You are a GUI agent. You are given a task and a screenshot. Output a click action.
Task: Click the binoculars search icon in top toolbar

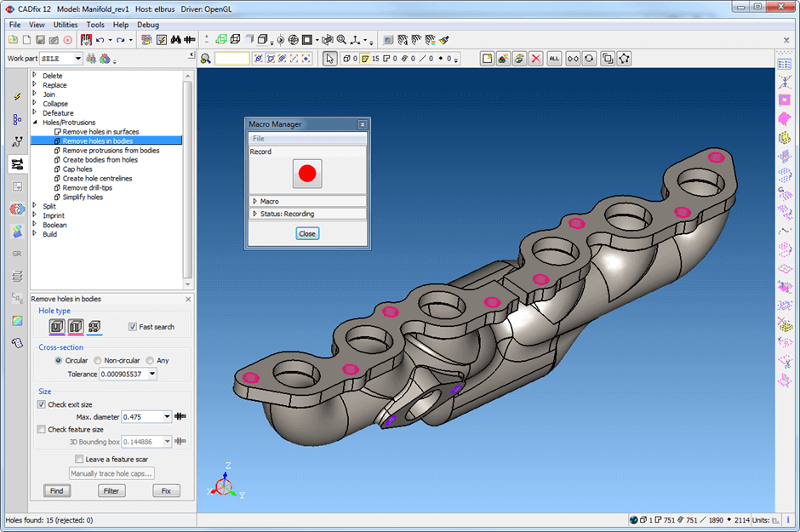(x=176, y=40)
